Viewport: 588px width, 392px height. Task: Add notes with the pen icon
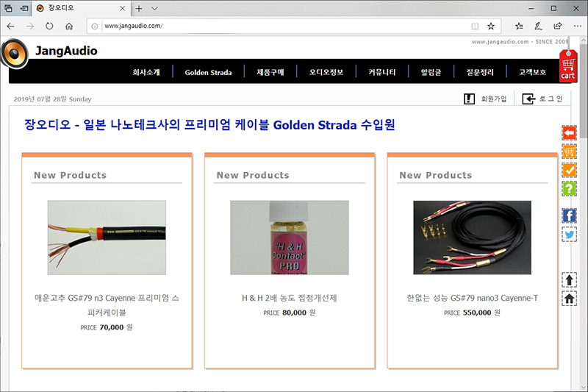coord(538,26)
